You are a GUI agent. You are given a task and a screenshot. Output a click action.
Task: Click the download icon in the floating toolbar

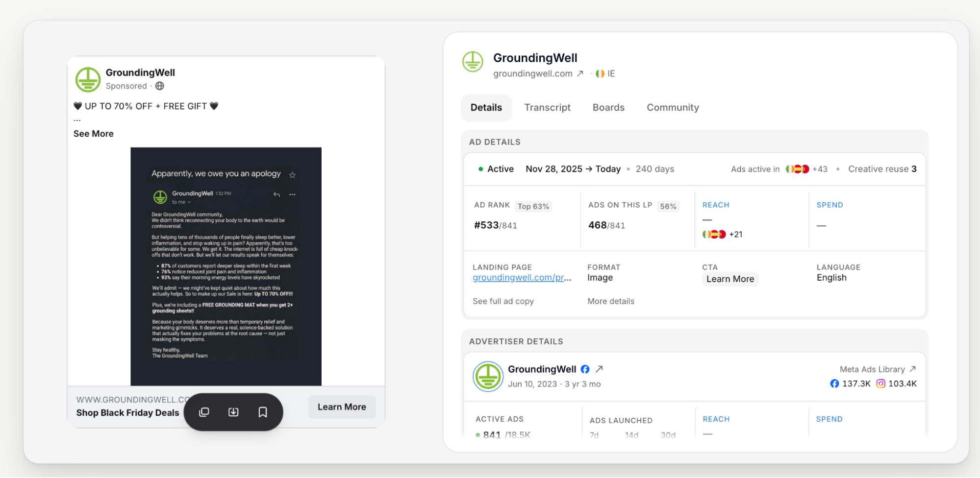(x=233, y=412)
